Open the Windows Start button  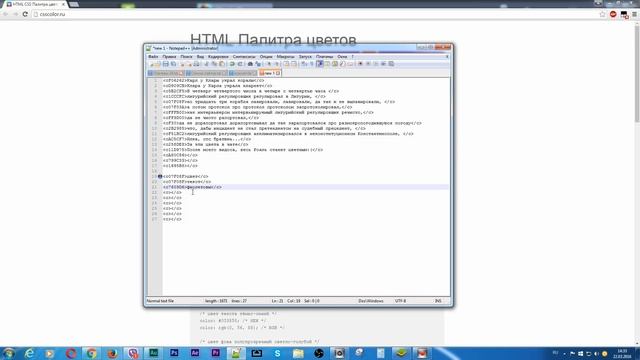click(8, 353)
